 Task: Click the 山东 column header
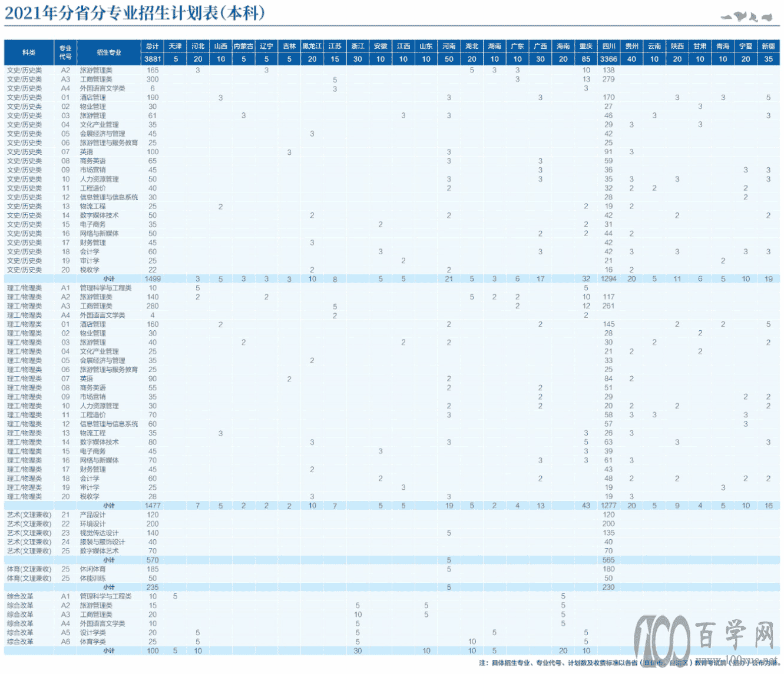pos(426,46)
